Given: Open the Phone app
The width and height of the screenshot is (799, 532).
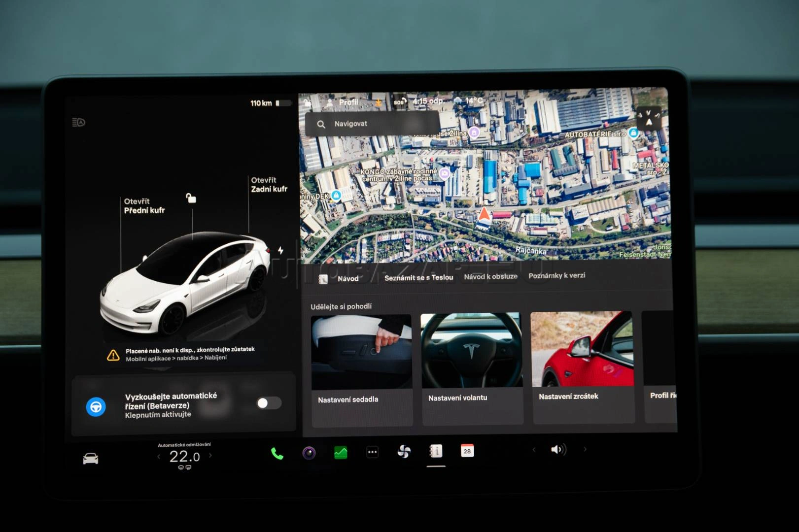Looking at the screenshot, I should click(277, 453).
